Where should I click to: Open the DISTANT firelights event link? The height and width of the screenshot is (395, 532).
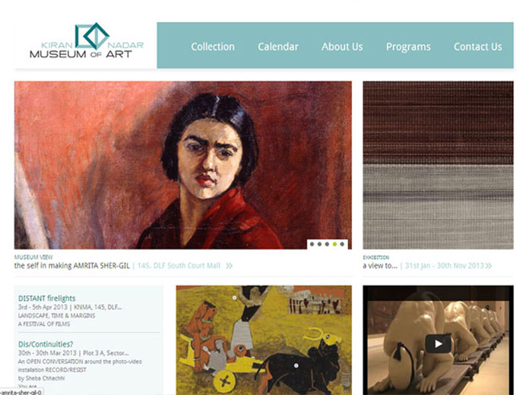click(x=47, y=299)
